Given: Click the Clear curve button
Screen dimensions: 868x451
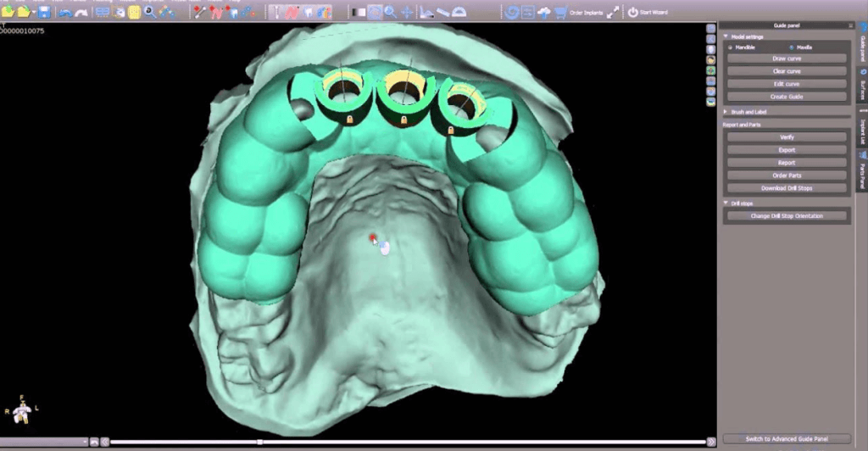Looking at the screenshot, I should (787, 71).
